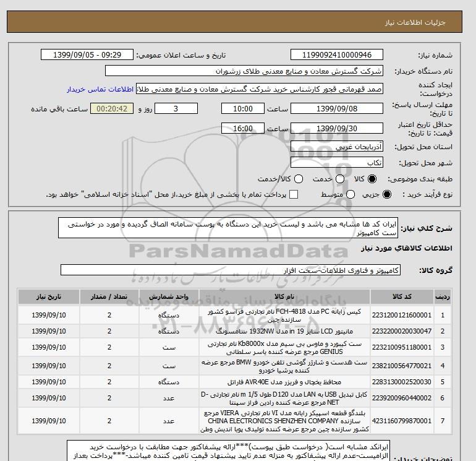This screenshot has width=476, height=461.
Task: Click the general description text box
Action: 228,228
